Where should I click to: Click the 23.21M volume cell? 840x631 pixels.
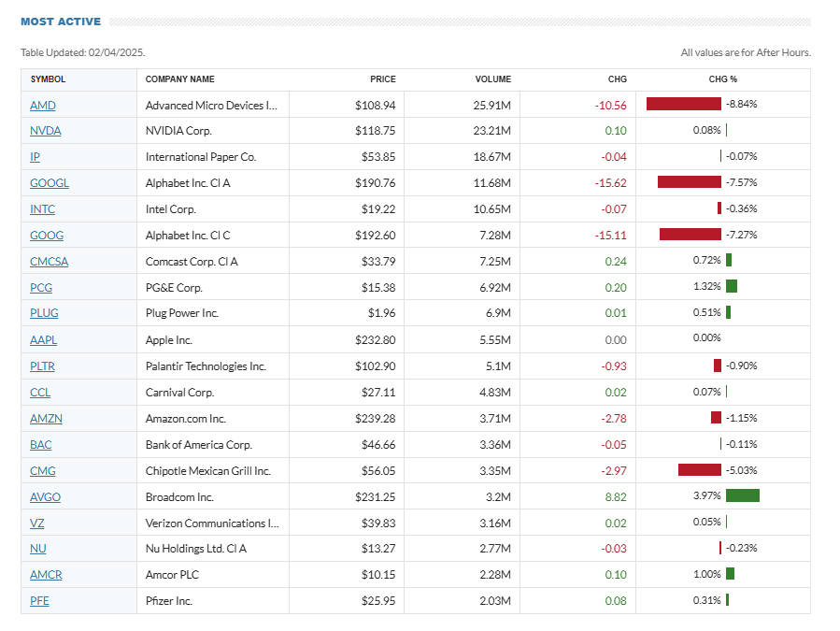click(491, 131)
